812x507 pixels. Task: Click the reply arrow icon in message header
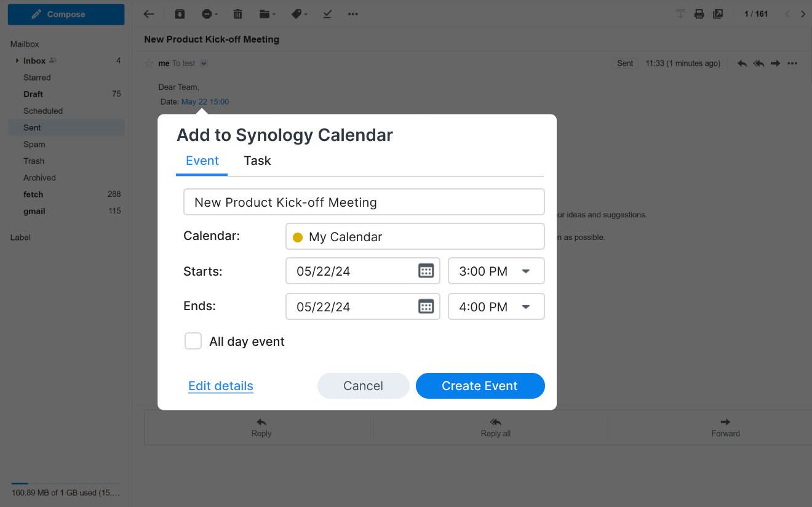pos(742,63)
